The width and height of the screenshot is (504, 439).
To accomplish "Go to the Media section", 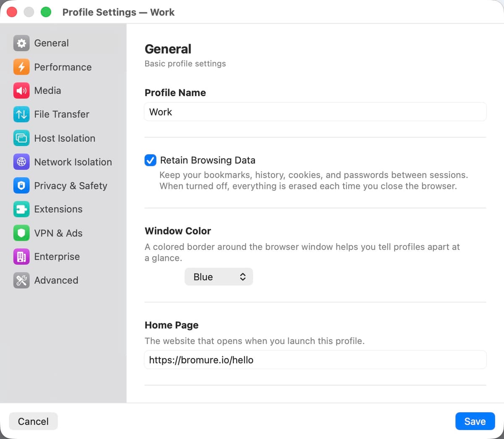I will pyautogui.click(x=63, y=90).
